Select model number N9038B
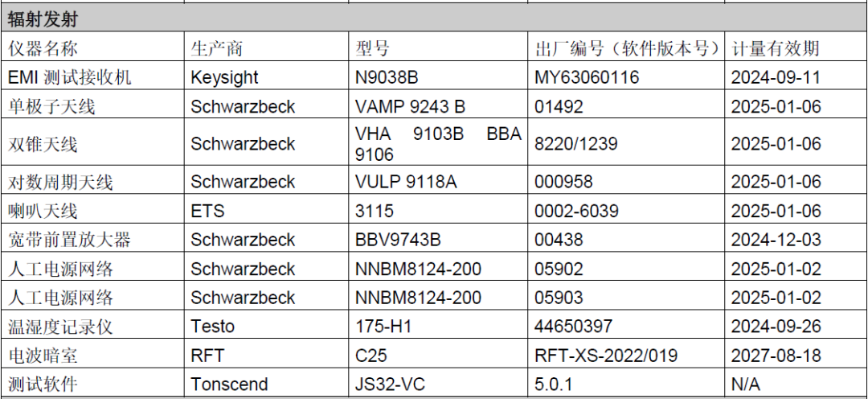Viewport: 868px width, 399px height. click(387, 77)
